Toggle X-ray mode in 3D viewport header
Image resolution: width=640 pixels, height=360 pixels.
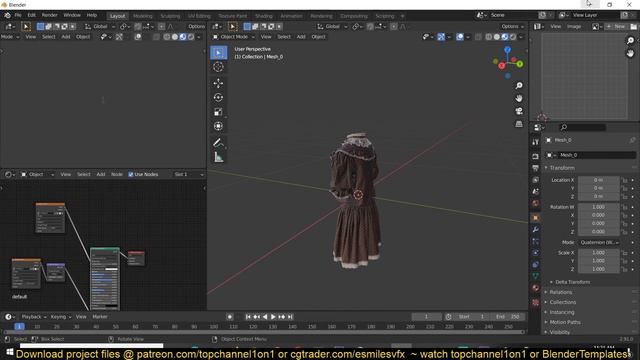(x=478, y=37)
